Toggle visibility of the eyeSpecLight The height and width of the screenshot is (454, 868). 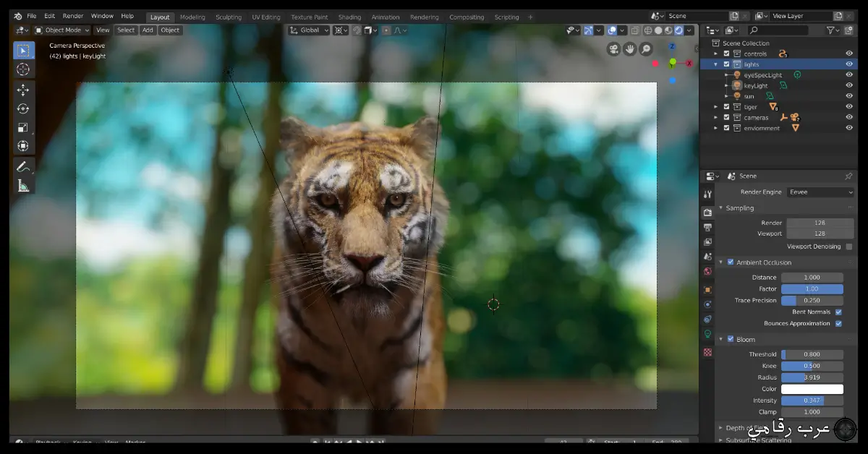849,74
